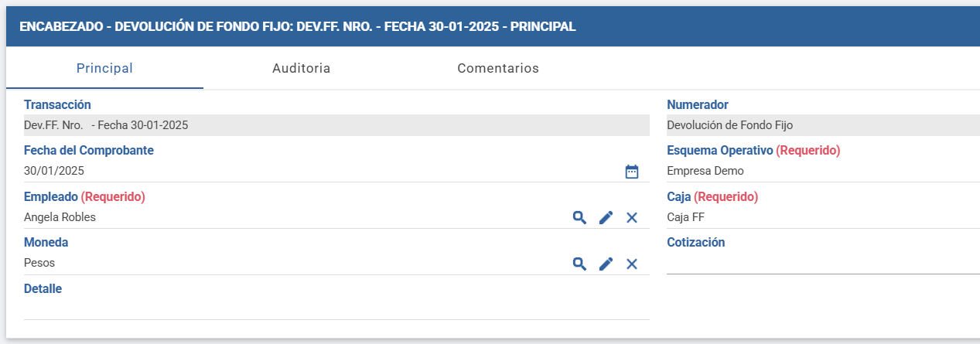
Task: Click the Fecha del Comprobante date field
Action: click(x=309, y=171)
